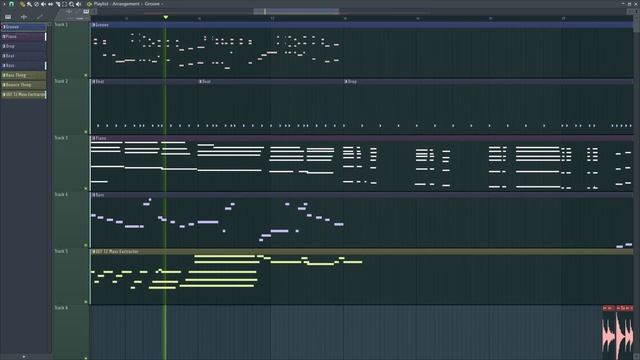640x360 pixels.
Task: Select the pink audio clip on Track 6
Action: tap(618, 333)
